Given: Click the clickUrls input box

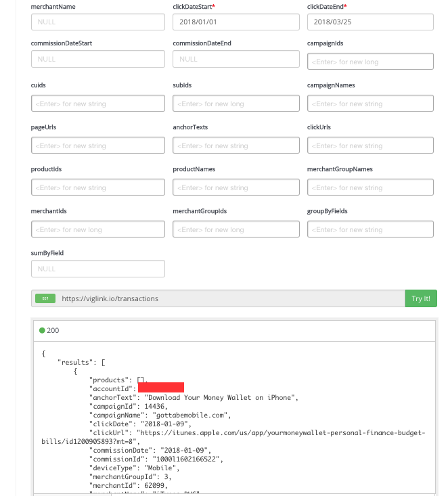Looking at the screenshot, I should (370, 145).
